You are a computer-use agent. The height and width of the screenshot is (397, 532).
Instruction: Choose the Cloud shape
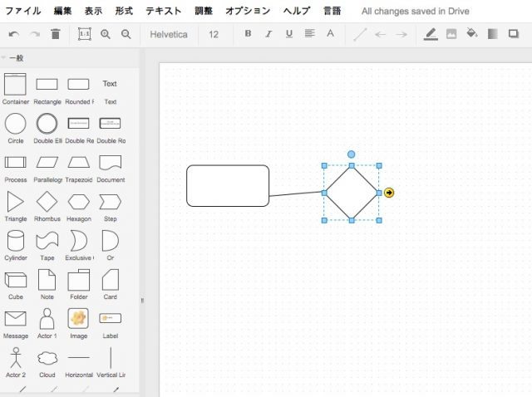tap(47, 359)
